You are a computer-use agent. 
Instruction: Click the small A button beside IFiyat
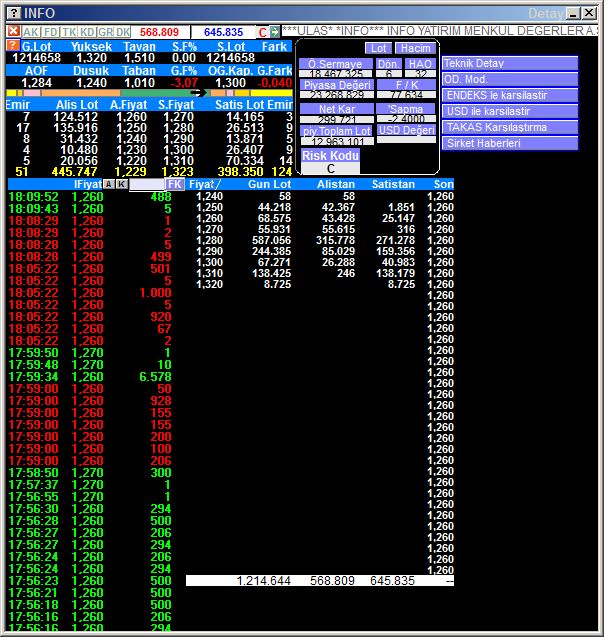pos(109,184)
